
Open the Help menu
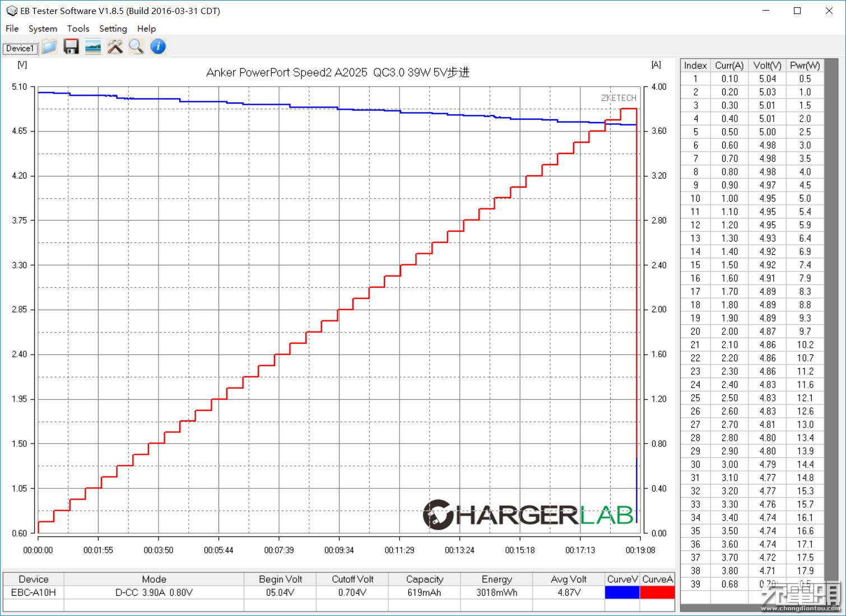click(x=146, y=29)
